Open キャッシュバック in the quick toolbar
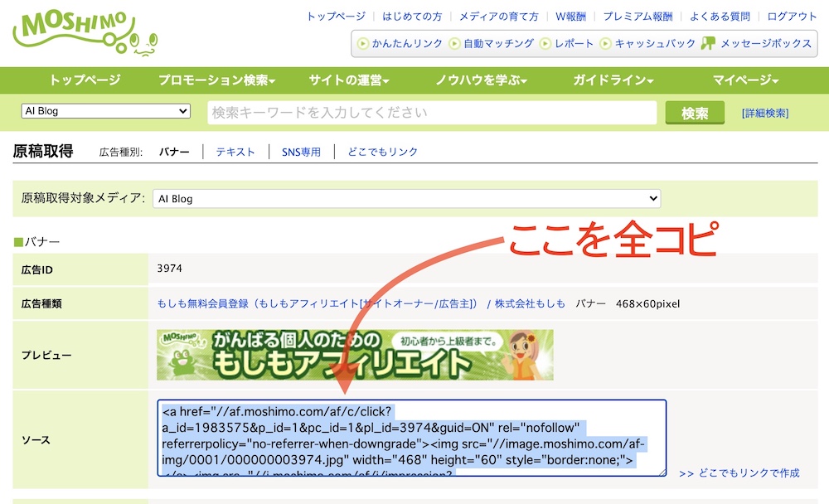 pos(655,43)
